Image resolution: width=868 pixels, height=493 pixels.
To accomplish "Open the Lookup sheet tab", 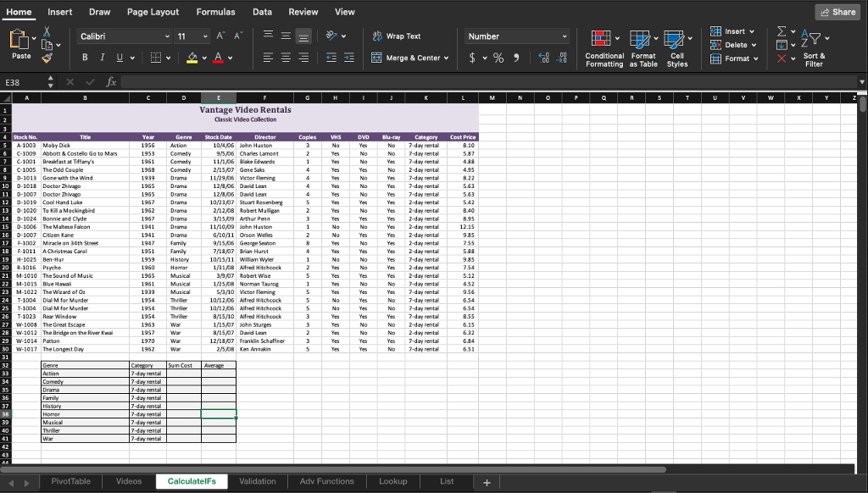I will [392, 480].
